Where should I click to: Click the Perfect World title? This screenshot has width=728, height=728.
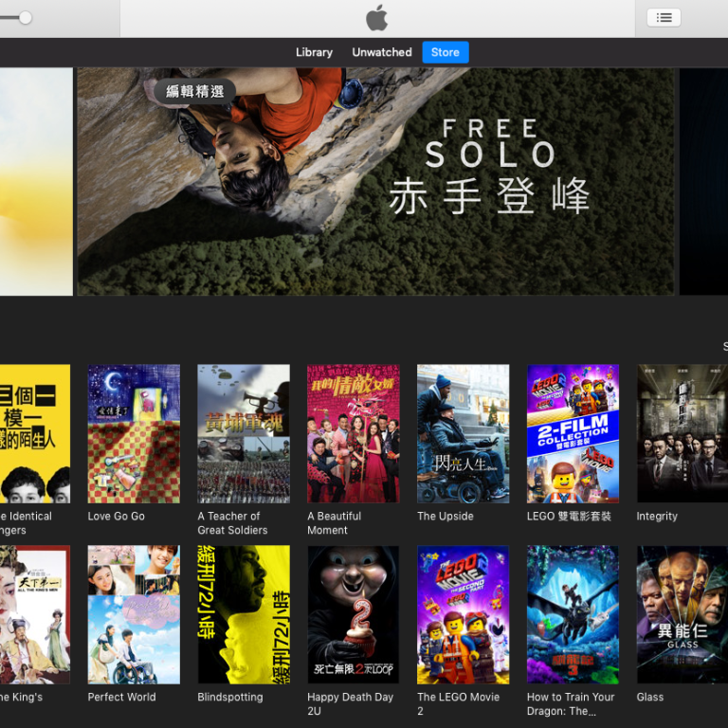click(x=121, y=697)
